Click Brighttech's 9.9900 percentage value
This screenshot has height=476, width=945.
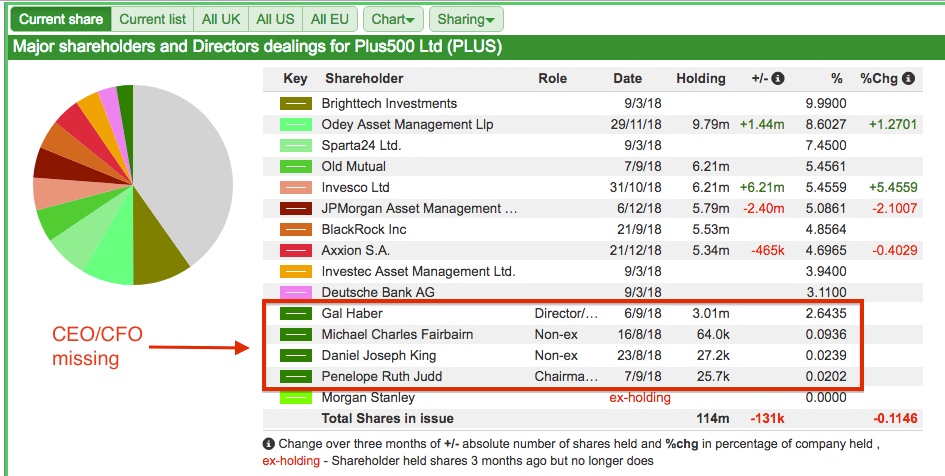tap(826, 104)
